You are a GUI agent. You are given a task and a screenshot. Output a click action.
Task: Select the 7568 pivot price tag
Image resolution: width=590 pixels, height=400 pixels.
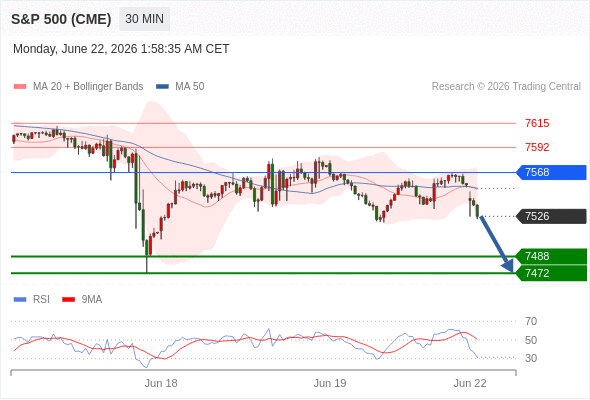(551, 172)
